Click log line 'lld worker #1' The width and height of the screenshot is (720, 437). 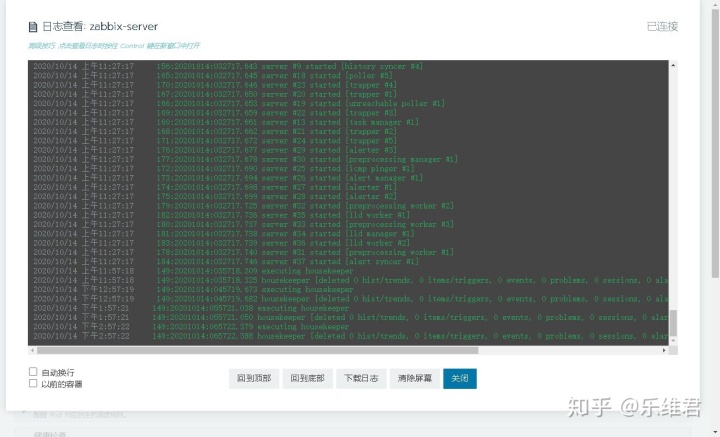pos(221,215)
